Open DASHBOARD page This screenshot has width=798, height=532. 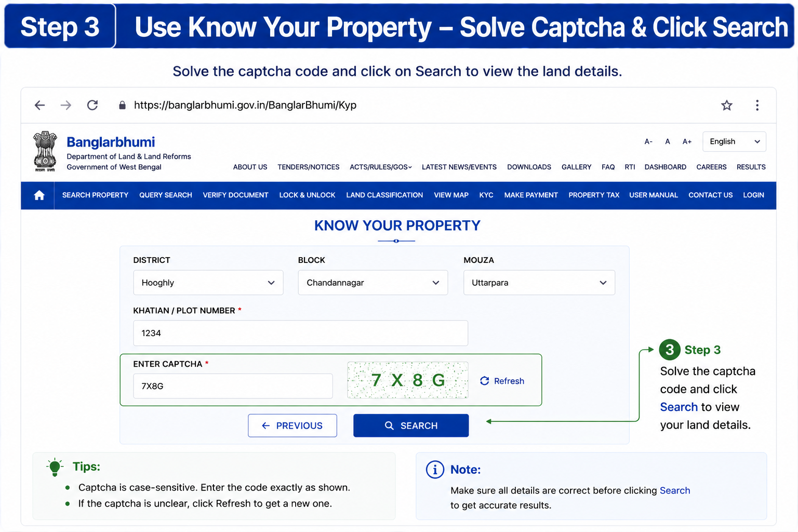[x=666, y=167]
